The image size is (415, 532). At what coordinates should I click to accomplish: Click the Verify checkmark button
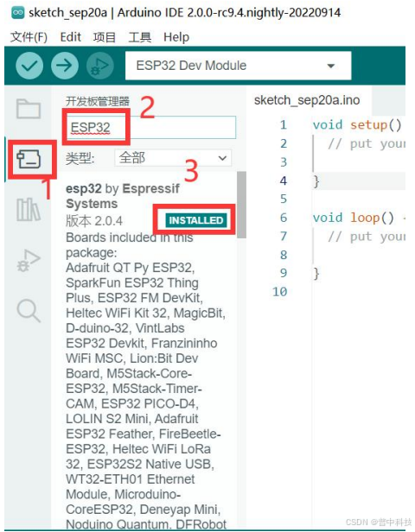[29, 66]
